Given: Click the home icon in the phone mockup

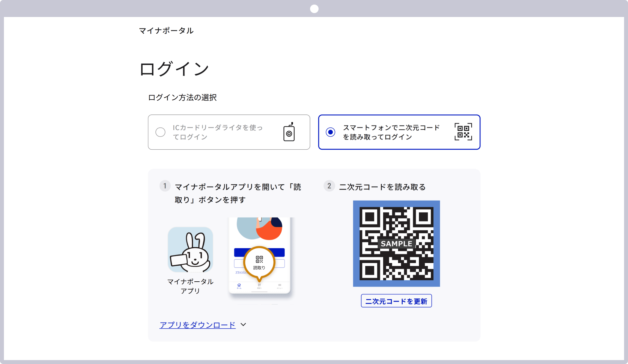Looking at the screenshot, I should pyautogui.click(x=239, y=286).
